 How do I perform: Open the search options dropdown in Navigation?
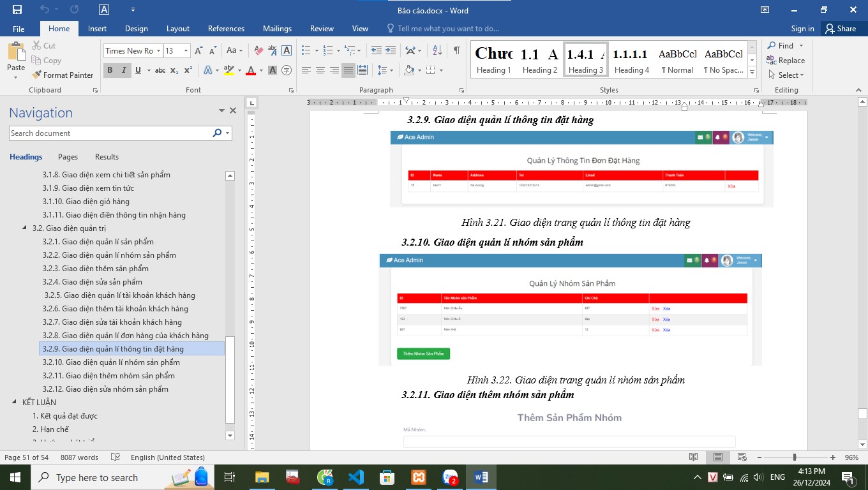[227, 133]
